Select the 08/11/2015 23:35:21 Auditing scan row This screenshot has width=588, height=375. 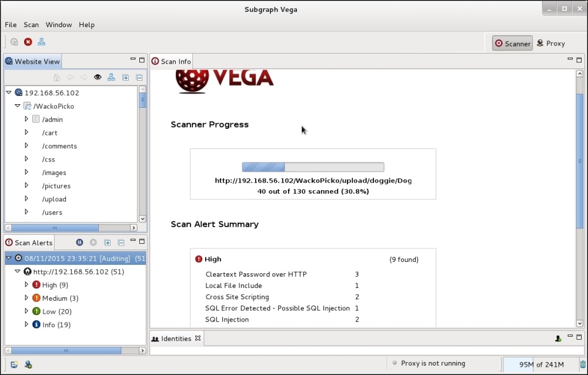75,258
